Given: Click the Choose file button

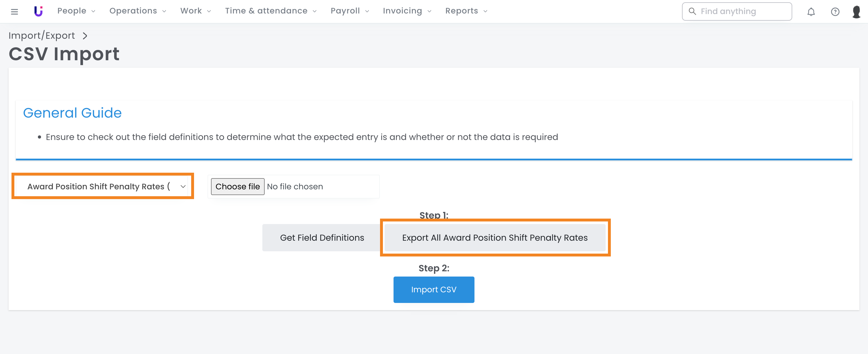Looking at the screenshot, I should (238, 186).
